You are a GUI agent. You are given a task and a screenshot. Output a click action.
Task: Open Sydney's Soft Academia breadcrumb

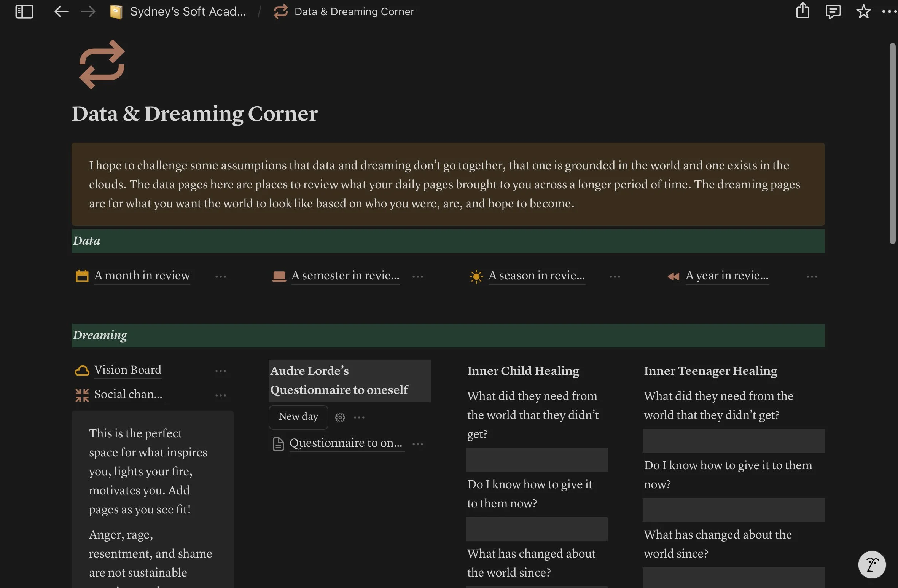click(x=188, y=11)
